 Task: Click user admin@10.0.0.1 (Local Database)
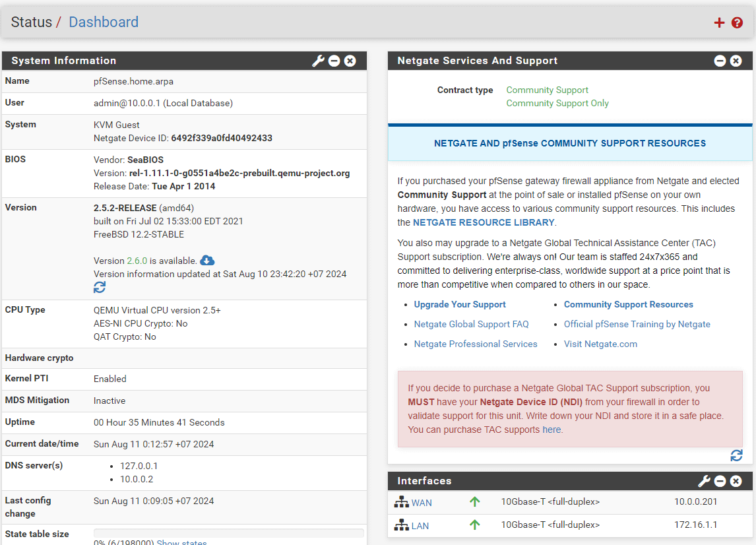point(163,103)
